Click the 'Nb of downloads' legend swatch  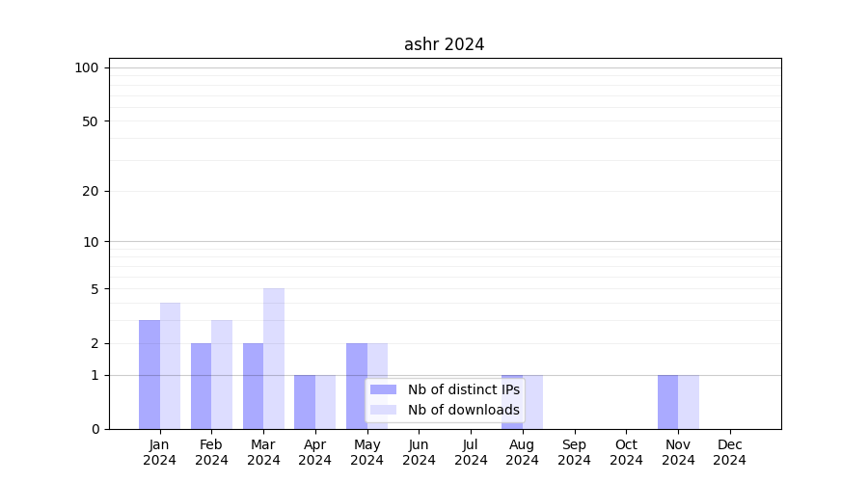click(383, 410)
